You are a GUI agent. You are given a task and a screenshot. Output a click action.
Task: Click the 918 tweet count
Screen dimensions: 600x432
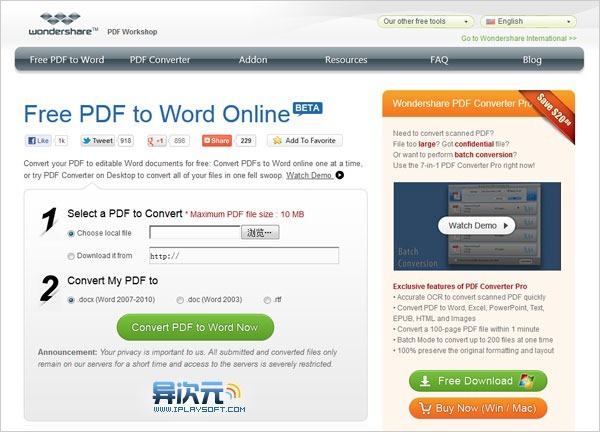[x=126, y=141]
